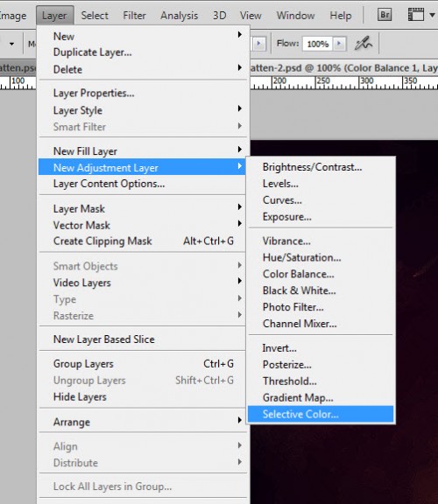Image resolution: width=438 pixels, height=504 pixels.
Task: Open the Select menu
Action: [95, 16]
